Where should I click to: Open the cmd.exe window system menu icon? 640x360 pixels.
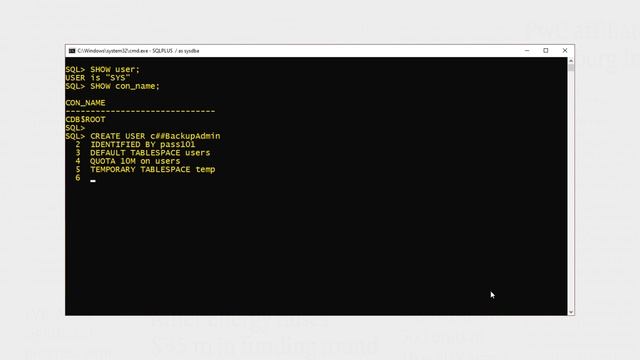[x=72, y=51]
